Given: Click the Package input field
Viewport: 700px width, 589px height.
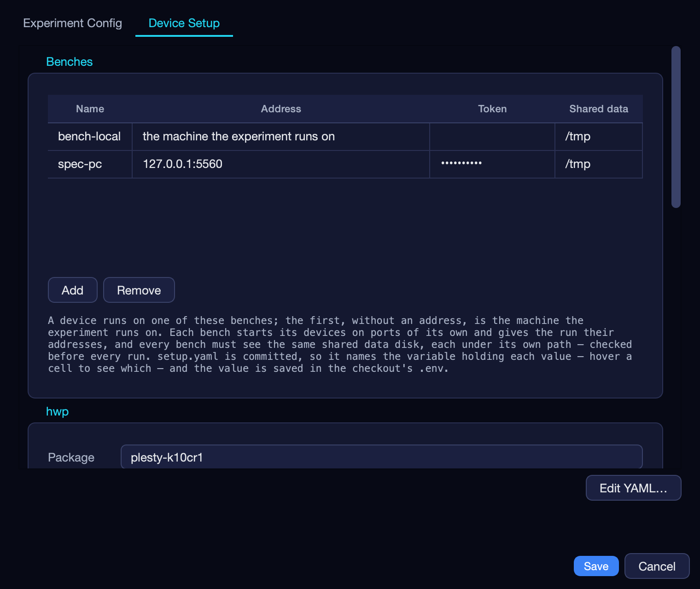Looking at the screenshot, I should [x=382, y=457].
